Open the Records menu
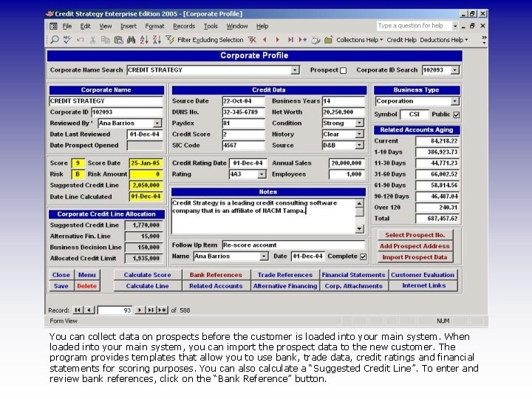Viewport: 532px width, 399px height. (184, 26)
